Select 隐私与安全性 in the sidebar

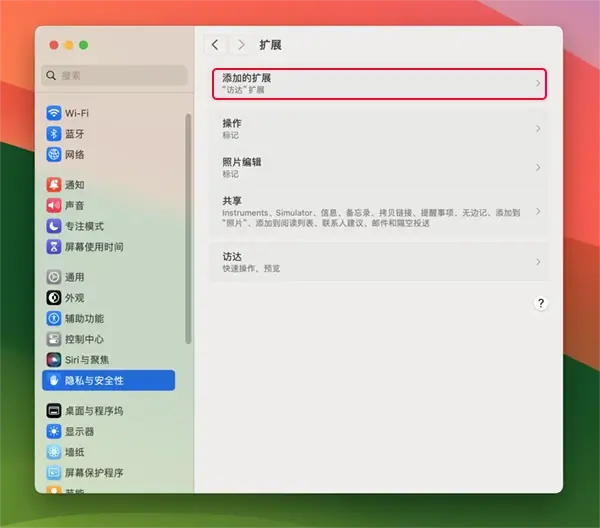click(109, 380)
